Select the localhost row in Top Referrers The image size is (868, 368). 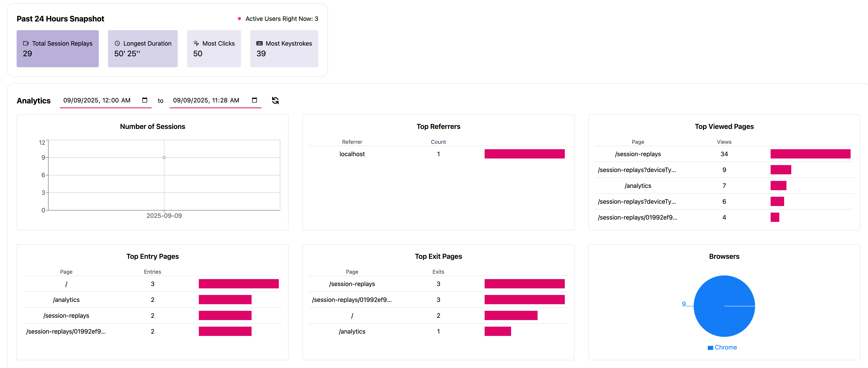(352, 154)
